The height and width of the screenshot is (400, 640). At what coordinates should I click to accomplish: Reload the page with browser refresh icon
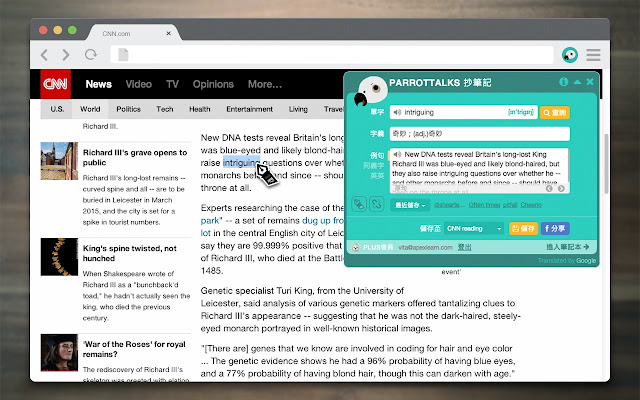coord(91,54)
